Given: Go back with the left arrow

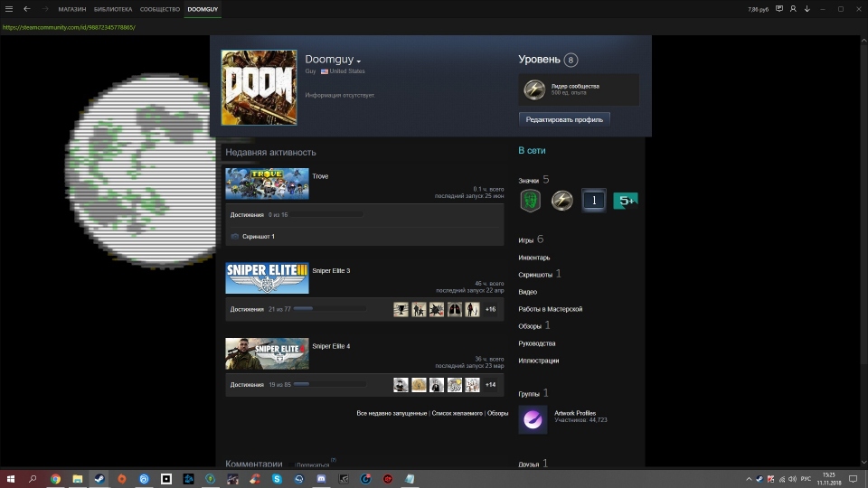Looking at the screenshot, I should point(26,9).
